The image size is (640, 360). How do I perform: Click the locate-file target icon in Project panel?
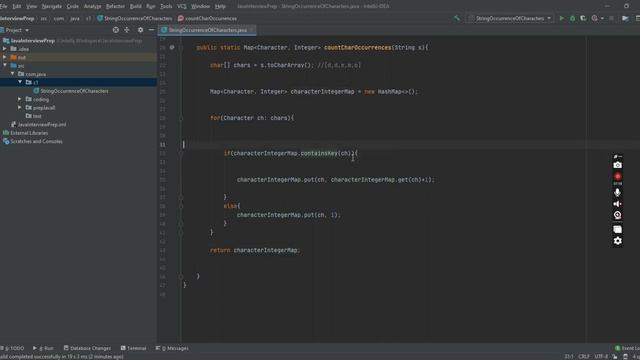pos(116,30)
